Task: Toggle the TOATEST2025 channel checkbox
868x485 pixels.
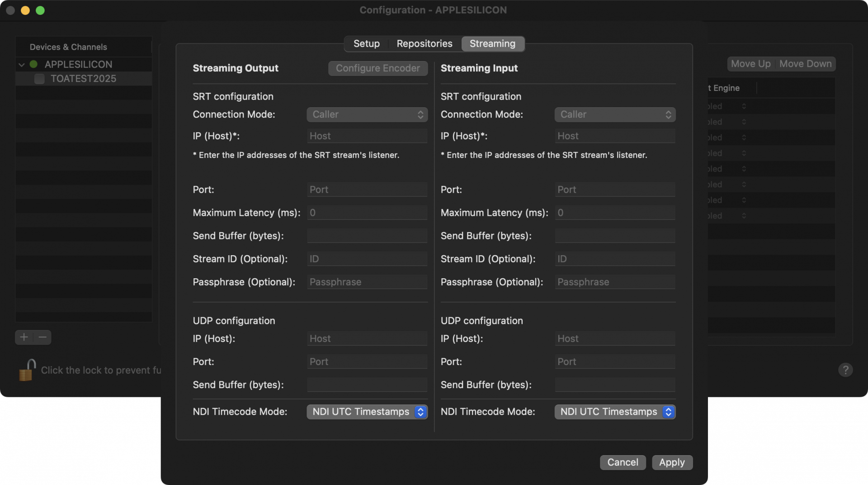Action: click(40, 79)
